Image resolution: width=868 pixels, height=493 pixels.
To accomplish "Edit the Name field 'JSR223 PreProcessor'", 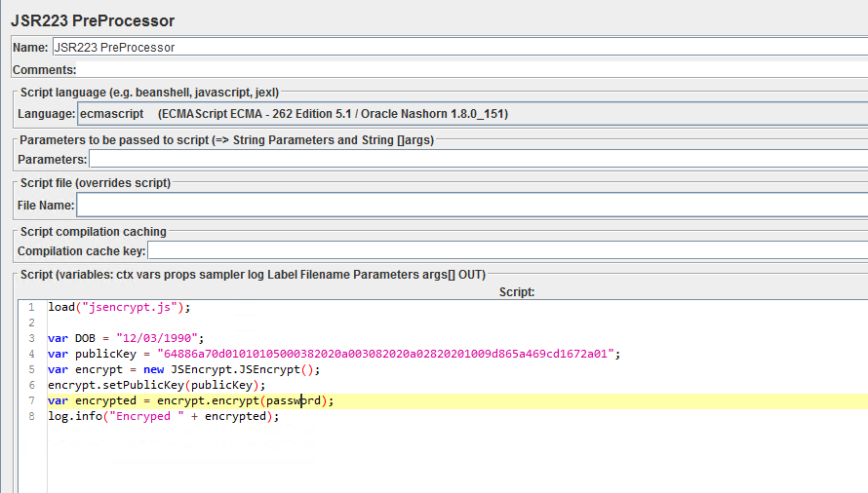I will pos(460,47).
